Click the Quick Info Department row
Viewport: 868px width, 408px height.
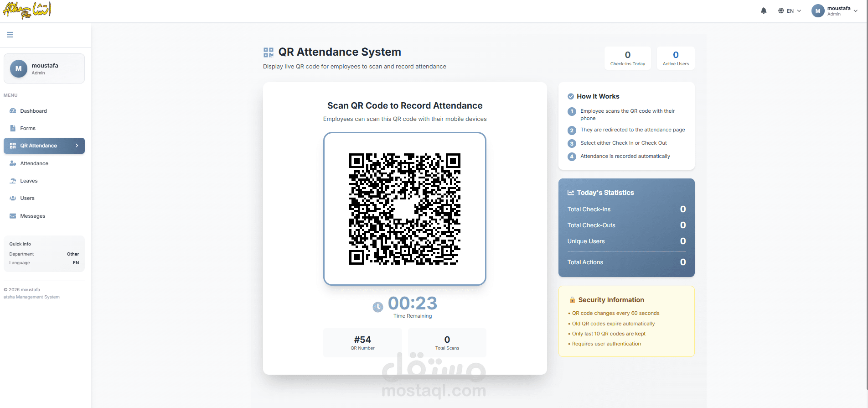pyautogui.click(x=44, y=254)
